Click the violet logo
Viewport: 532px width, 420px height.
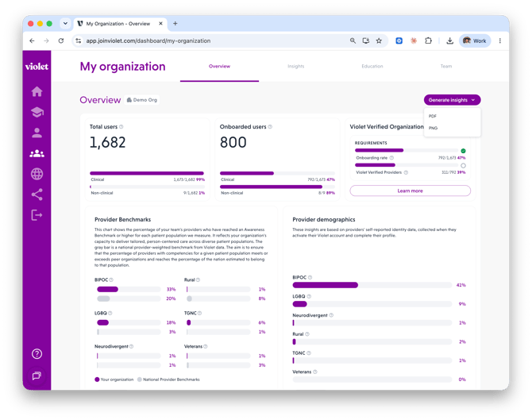point(37,67)
